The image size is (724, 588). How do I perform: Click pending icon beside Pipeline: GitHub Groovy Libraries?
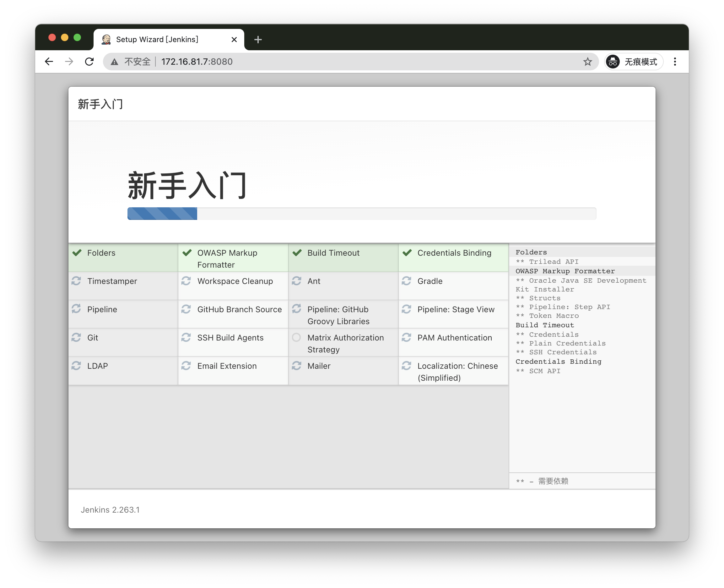(x=296, y=309)
